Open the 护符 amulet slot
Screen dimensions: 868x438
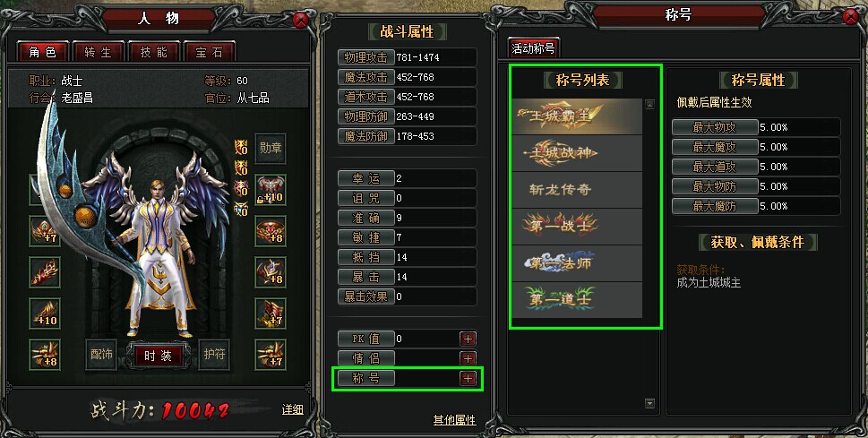pos(214,355)
